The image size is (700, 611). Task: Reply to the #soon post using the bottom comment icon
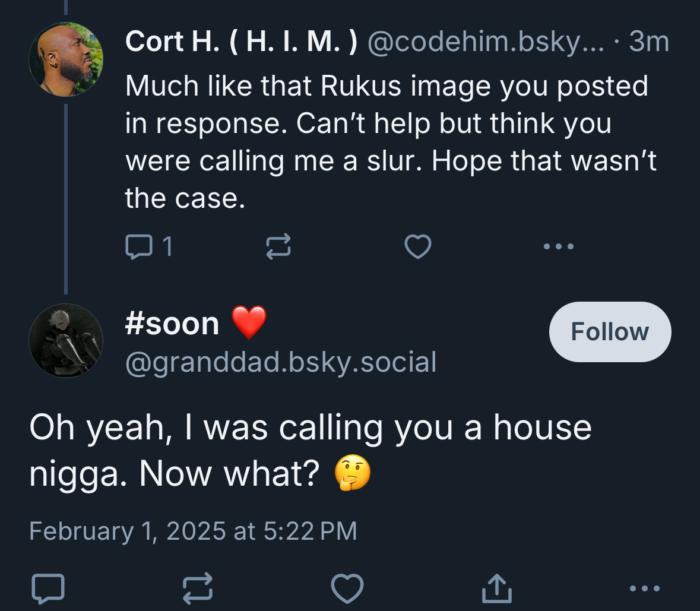[48, 588]
